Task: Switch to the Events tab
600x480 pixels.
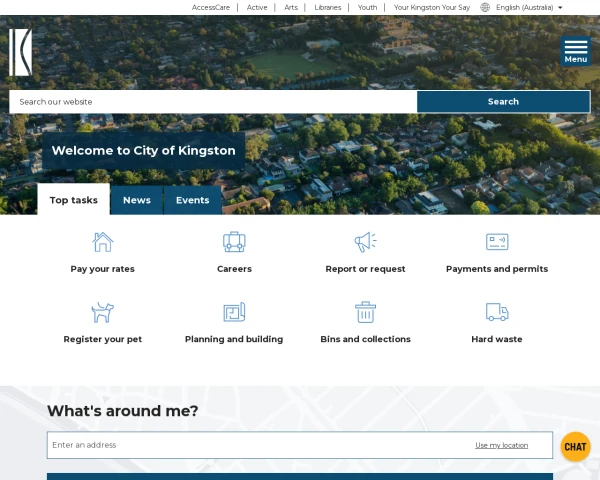Action: tap(192, 200)
